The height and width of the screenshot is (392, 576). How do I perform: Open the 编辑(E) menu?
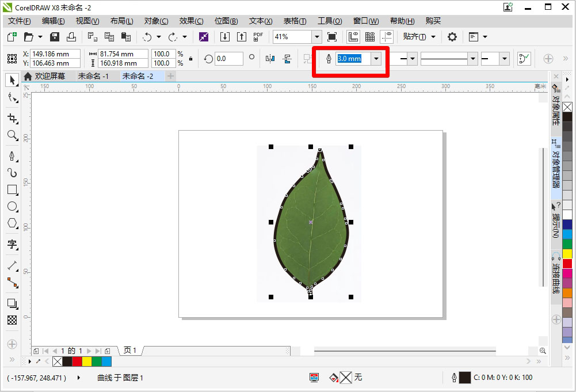[x=54, y=21]
